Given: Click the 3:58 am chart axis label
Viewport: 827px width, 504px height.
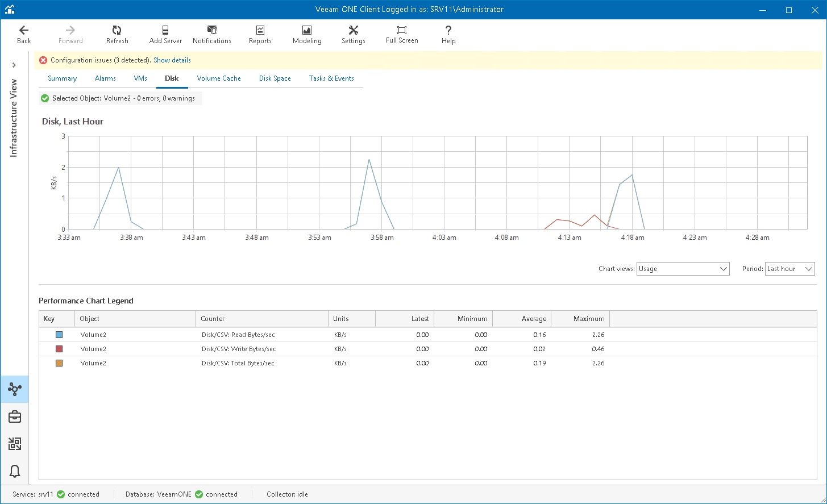Looking at the screenshot, I should [381, 238].
